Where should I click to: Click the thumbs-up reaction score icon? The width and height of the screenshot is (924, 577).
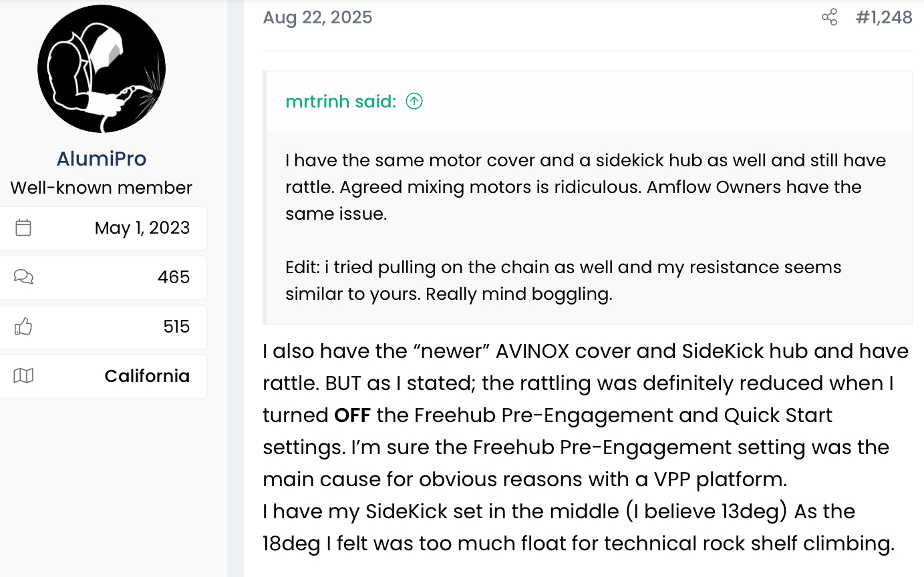click(x=23, y=327)
